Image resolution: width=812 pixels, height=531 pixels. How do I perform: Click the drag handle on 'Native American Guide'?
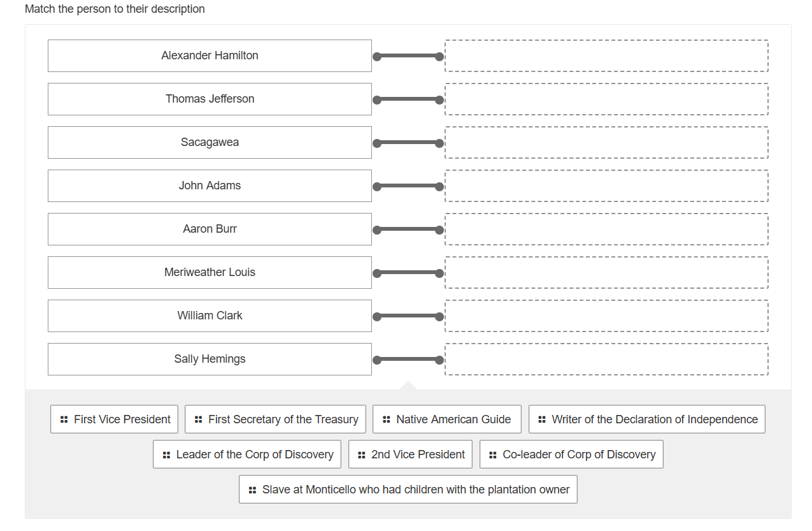(386, 419)
